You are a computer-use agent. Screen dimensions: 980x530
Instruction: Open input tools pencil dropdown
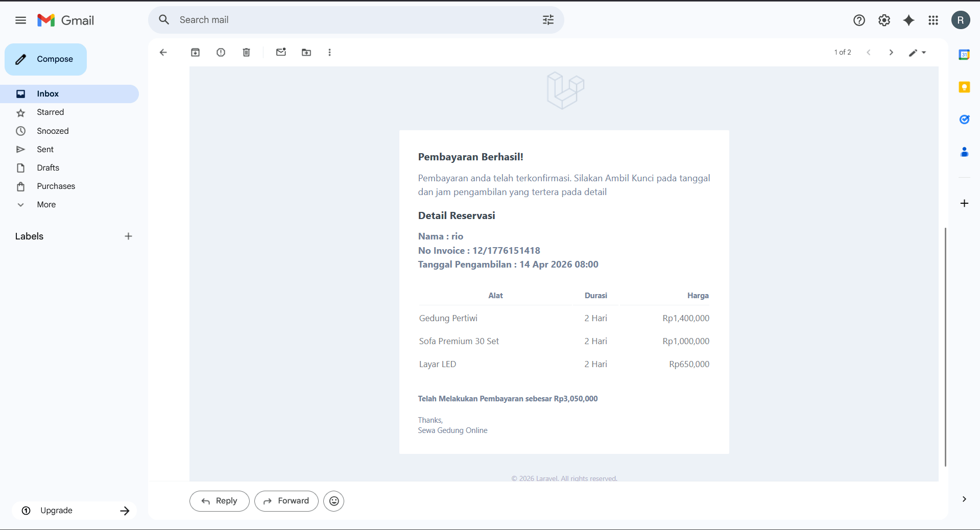918,53
